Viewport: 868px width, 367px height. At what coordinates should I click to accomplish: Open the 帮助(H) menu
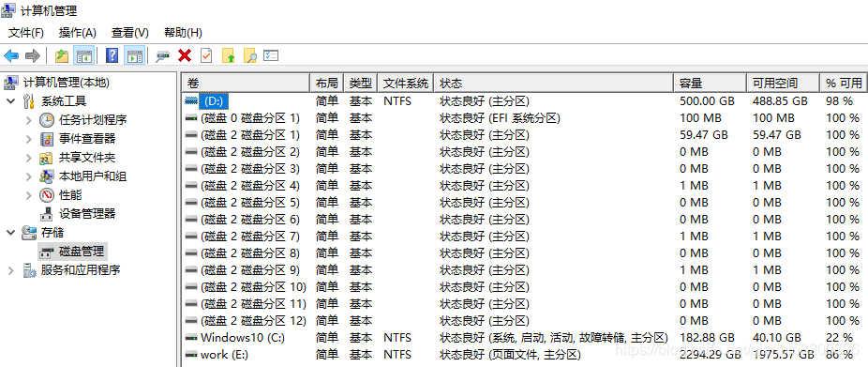183,33
